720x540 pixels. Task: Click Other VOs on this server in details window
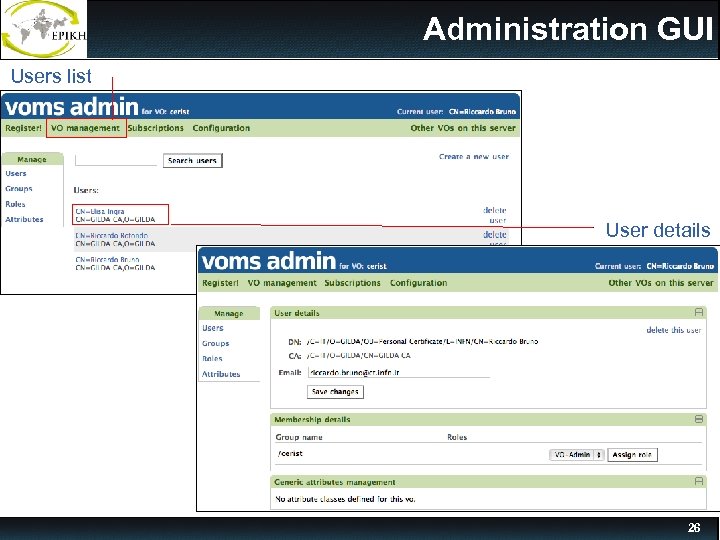(x=661, y=283)
